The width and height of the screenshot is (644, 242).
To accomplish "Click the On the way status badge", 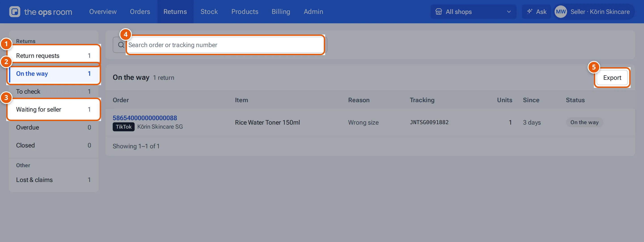I will point(584,122).
